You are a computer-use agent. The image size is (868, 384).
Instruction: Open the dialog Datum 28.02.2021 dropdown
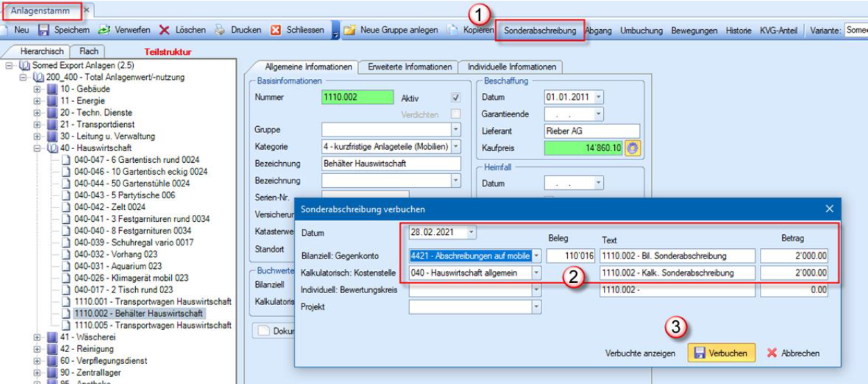[x=471, y=232]
